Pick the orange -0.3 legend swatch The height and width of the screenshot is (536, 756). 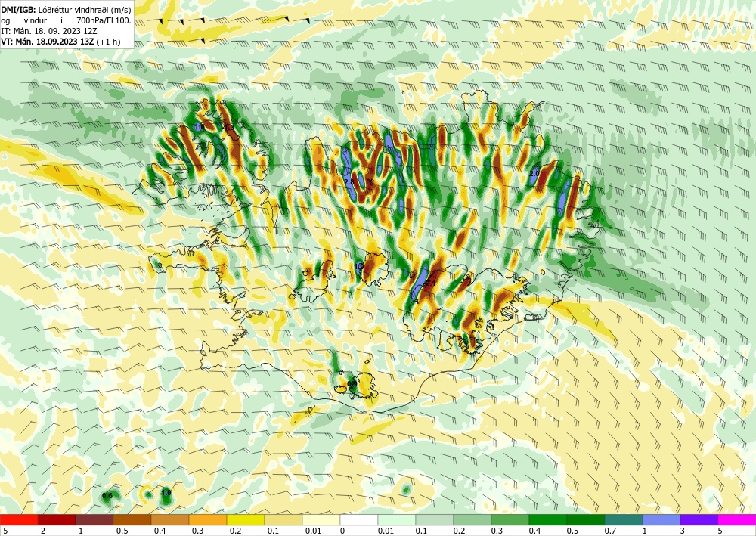(208, 520)
